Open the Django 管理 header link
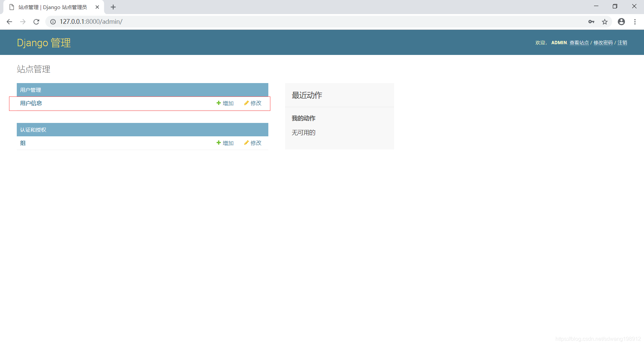This screenshot has width=644, height=345. tap(44, 43)
